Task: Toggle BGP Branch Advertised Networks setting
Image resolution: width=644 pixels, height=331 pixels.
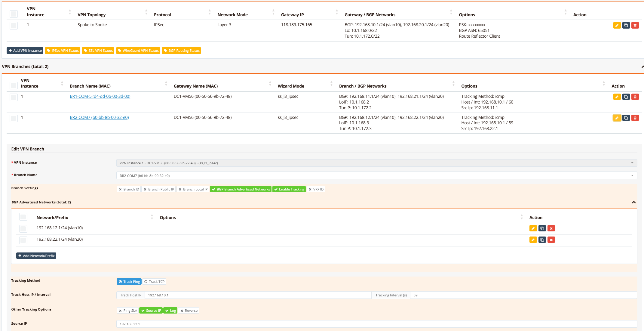Action: coord(241,189)
